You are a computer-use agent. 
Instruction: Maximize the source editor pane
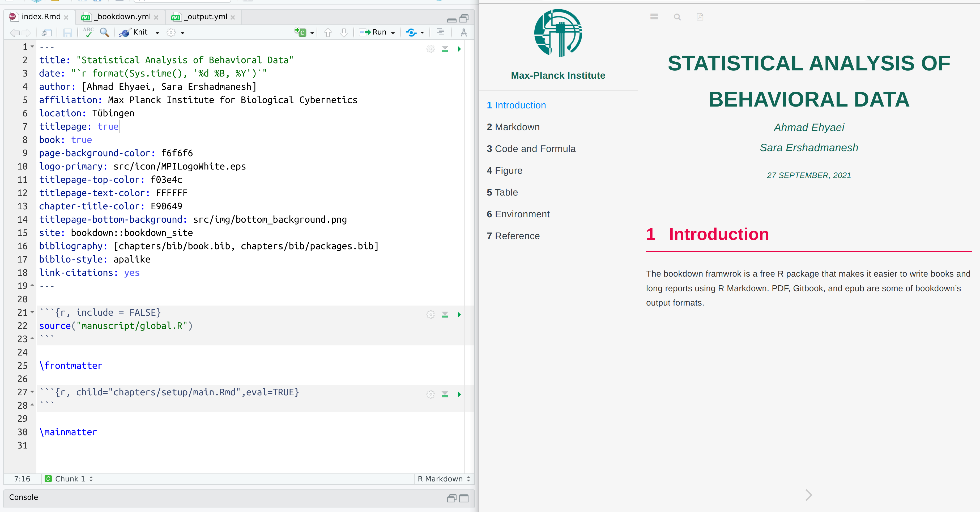pos(464,18)
